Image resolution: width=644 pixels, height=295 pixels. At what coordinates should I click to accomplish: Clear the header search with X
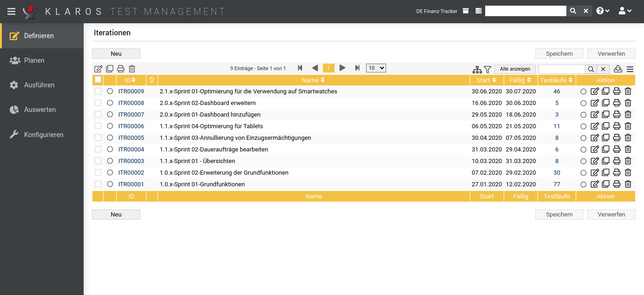point(586,11)
